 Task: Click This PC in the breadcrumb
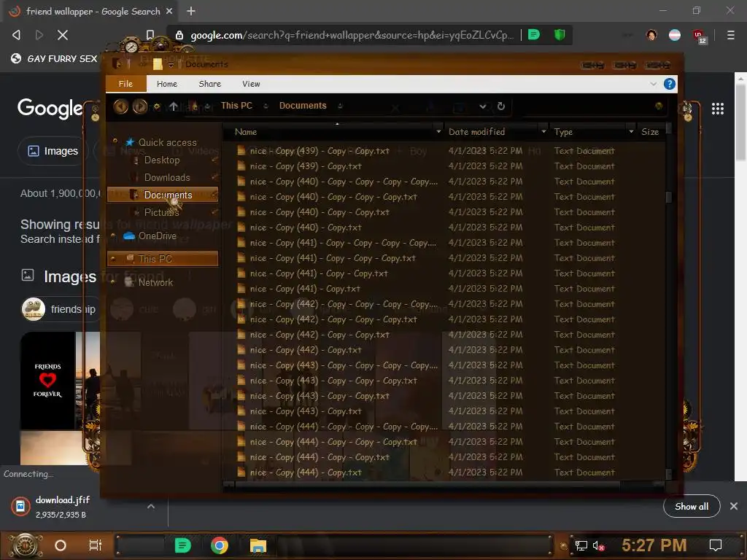point(236,106)
